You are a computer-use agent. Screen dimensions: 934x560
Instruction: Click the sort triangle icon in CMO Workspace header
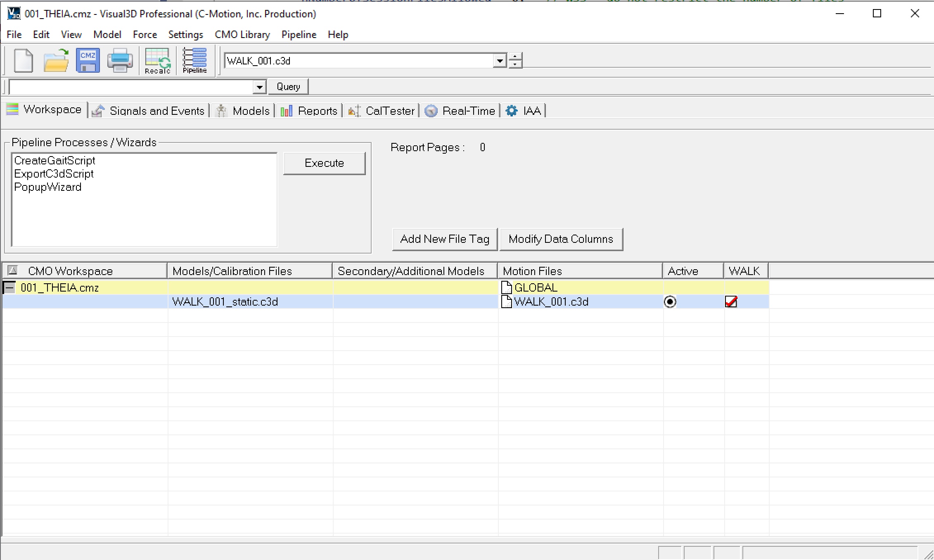13,271
